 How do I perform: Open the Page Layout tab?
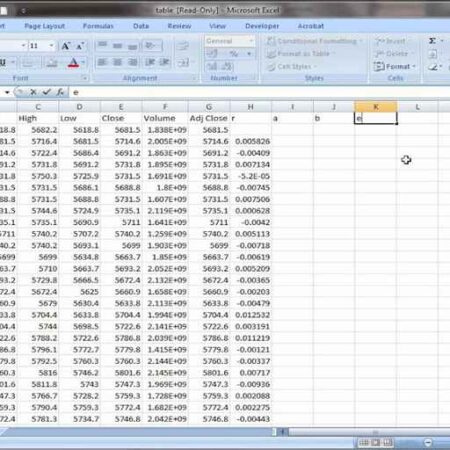(45, 26)
